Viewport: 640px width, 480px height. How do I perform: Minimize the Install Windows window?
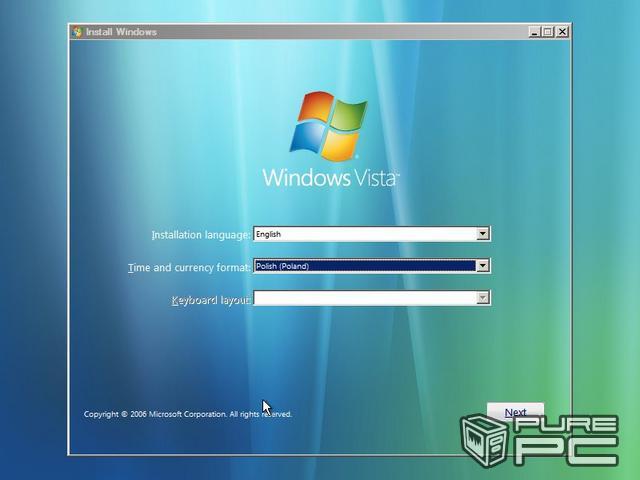click(534, 32)
